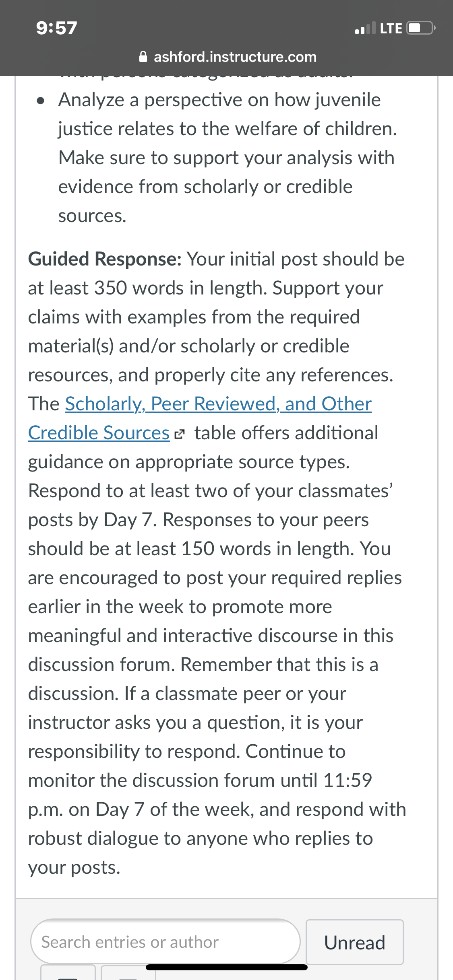
Task: Click the first partially visible button below search
Action: tap(68, 972)
